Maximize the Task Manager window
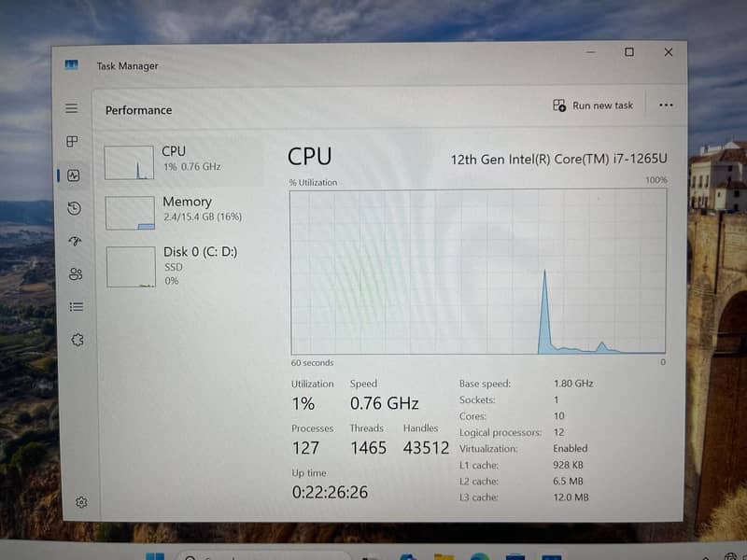 click(628, 52)
